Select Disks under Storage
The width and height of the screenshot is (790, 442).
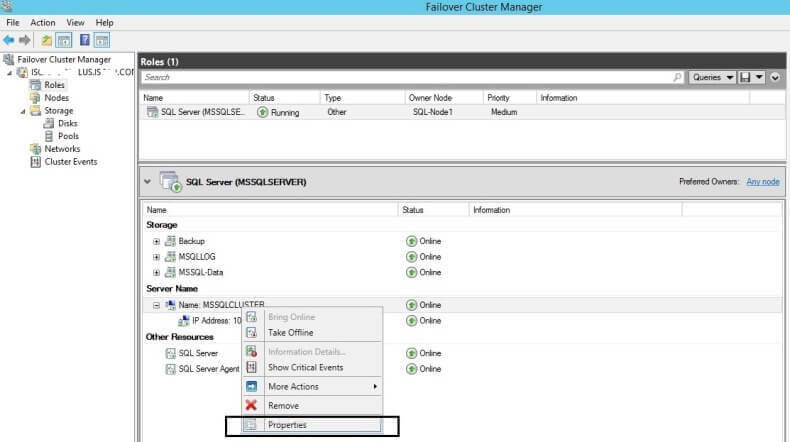[x=67, y=124]
